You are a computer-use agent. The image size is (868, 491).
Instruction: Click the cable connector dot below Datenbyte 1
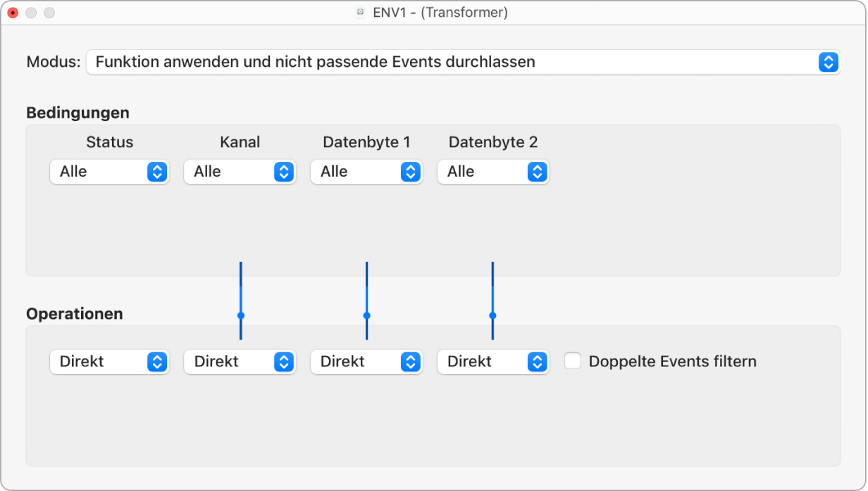coord(366,316)
